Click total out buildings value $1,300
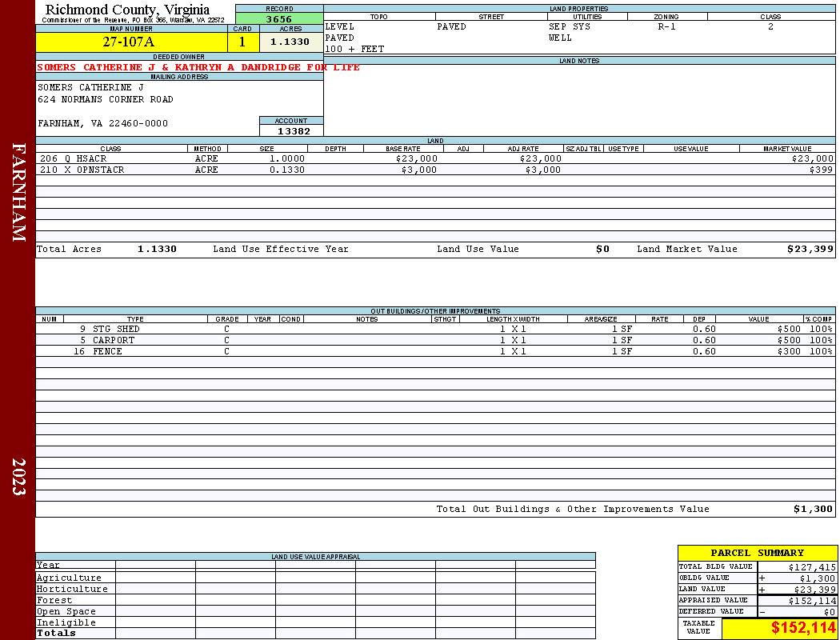This screenshot has height=640, width=840. (x=813, y=510)
